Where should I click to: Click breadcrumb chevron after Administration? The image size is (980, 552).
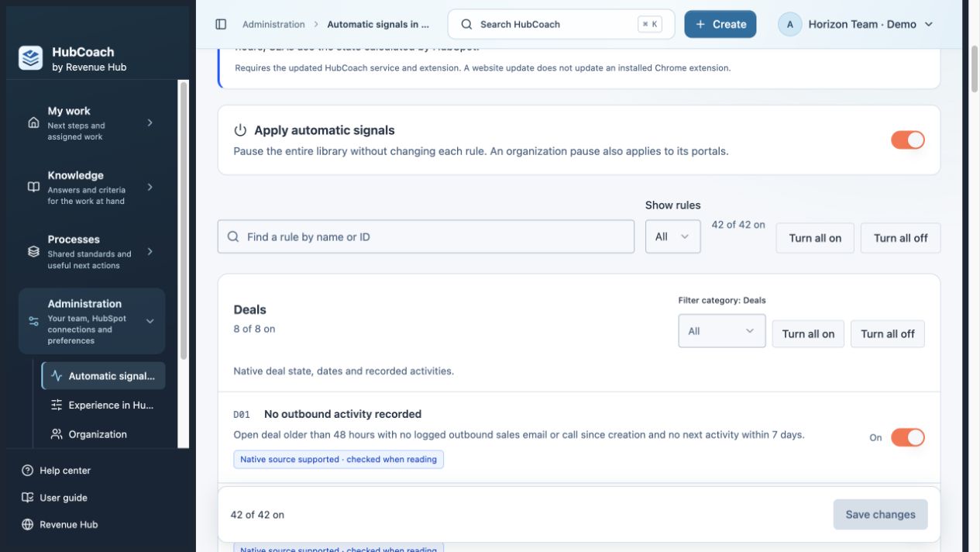pos(316,24)
